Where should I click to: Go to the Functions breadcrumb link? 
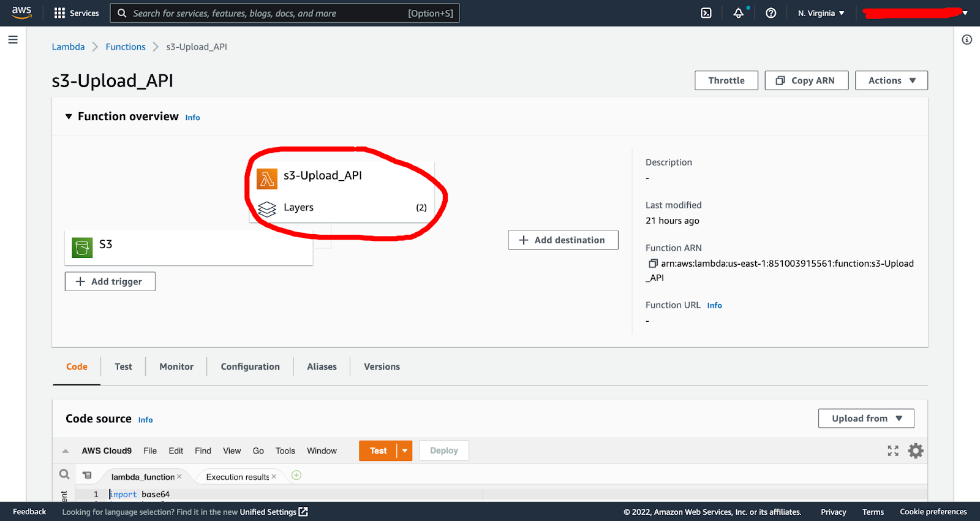pos(126,47)
